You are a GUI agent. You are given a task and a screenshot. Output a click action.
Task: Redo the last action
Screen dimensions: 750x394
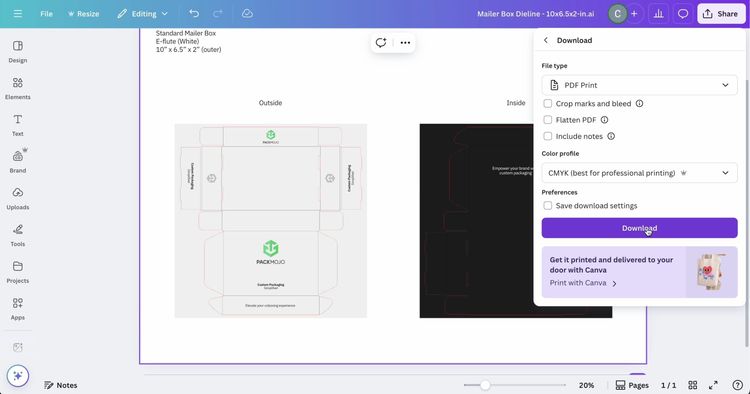218,14
